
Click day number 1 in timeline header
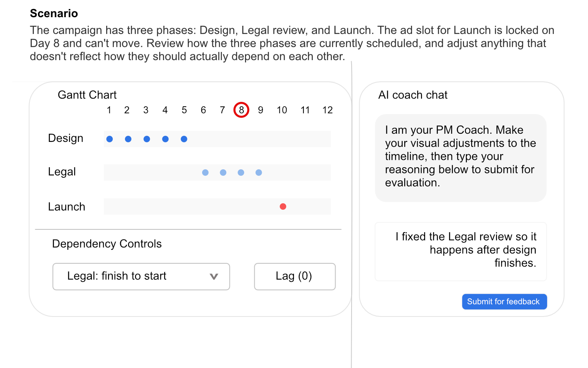point(109,110)
